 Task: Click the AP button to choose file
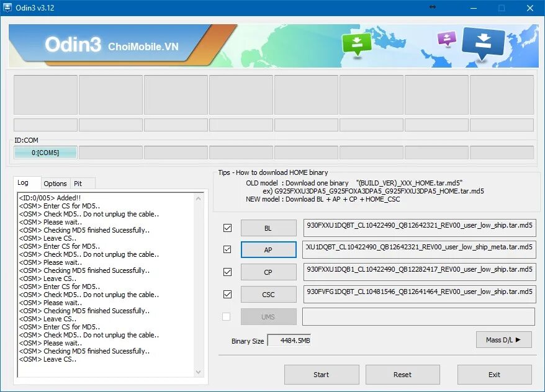coord(268,249)
